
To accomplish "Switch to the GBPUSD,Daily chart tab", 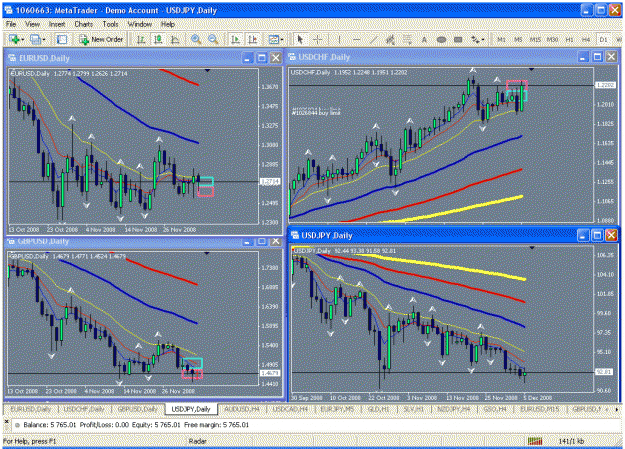I will [138, 409].
